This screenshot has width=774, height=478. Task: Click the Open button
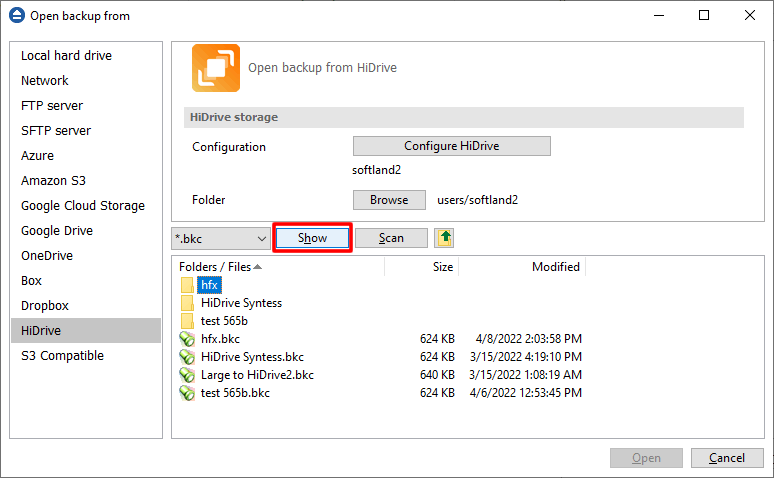tap(646, 458)
